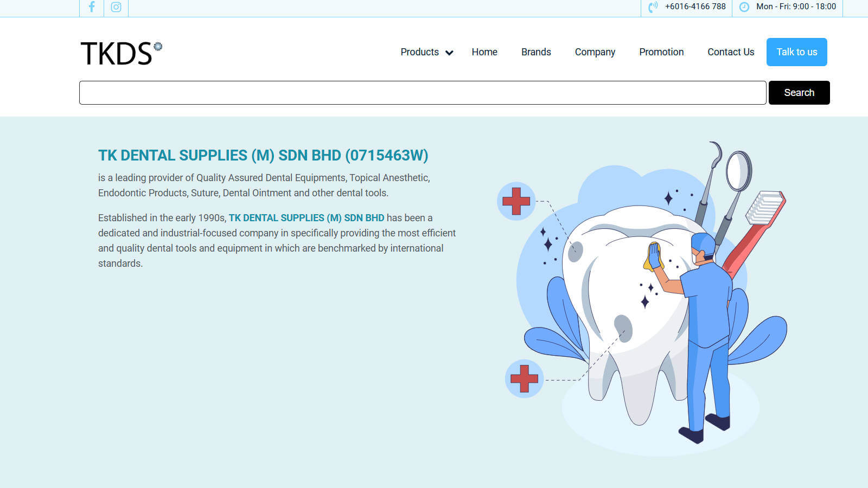Click the lower red cross icon
Screen dimensions: 868x488
tap(524, 378)
